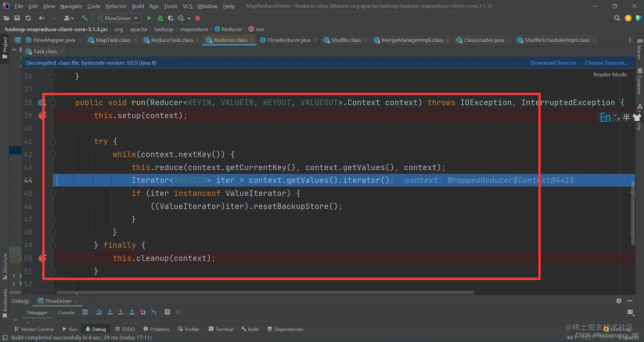Navigate Forward with the right arrow icon

pyautogui.click(x=53, y=18)
